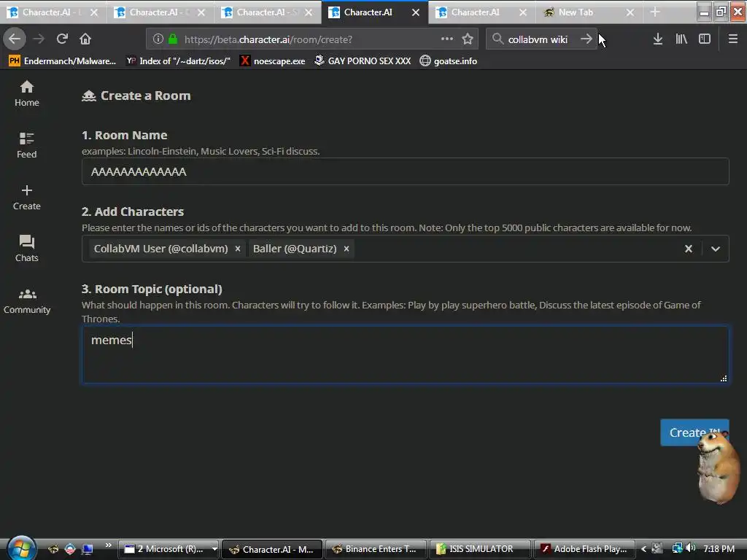Screen dimensions: 747x560
Task: Expand quick launch overflow chevron
Action: pos(108,545)
